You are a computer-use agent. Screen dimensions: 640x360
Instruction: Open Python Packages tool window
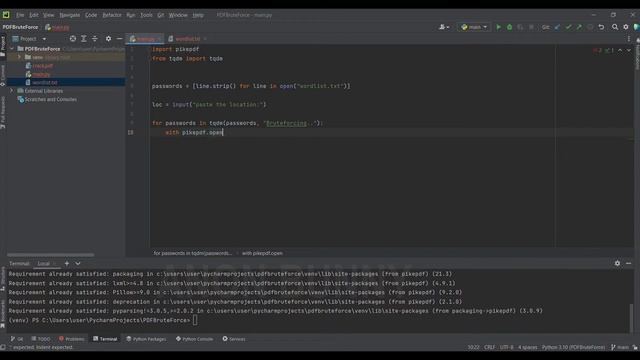[146, 339]
